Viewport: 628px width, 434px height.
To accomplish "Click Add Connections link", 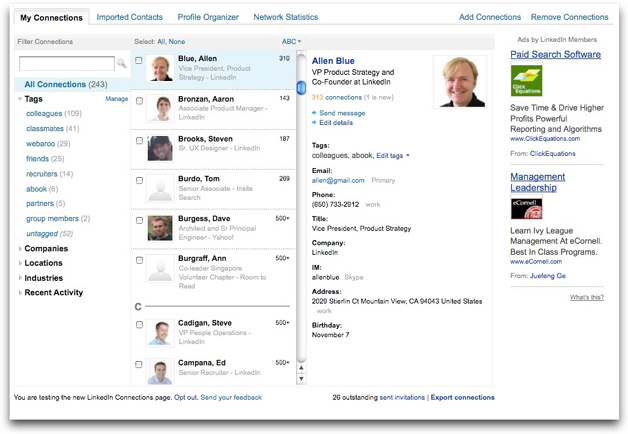I will pyautogui.click(x=490, y=17).
